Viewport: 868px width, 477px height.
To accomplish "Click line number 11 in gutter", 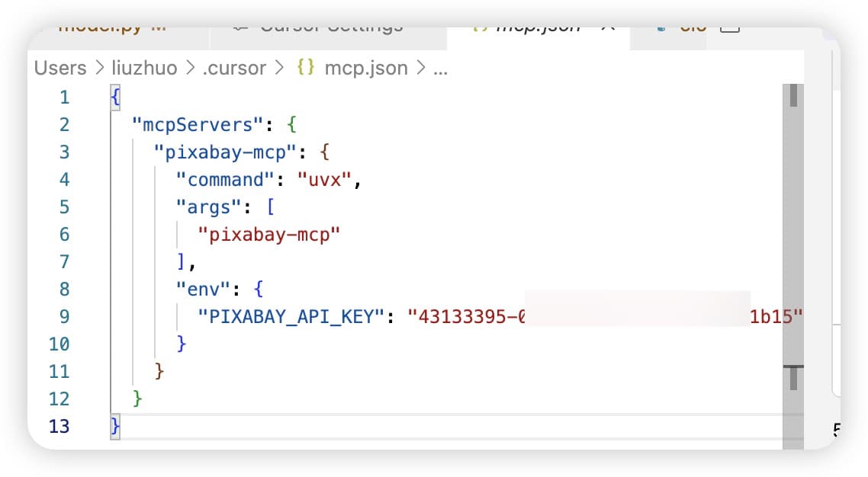I will pyautogui.click(x=59, y=371).
